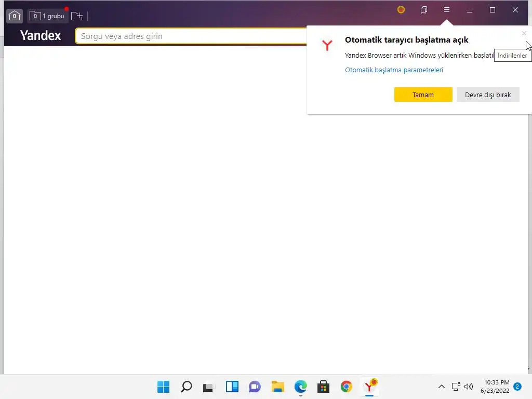Open Microsoft Store from taskbar
Viewport: 532px width, 399px height.
323,387
